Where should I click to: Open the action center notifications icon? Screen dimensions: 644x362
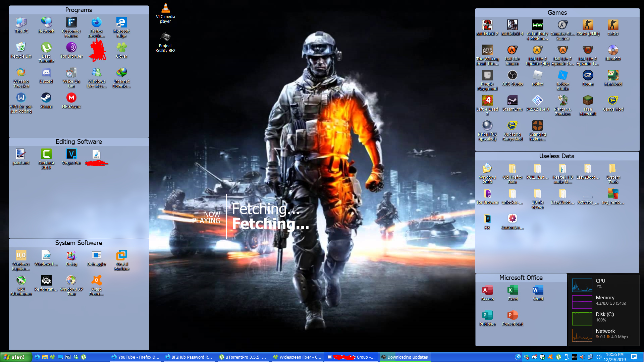[634, 357]
